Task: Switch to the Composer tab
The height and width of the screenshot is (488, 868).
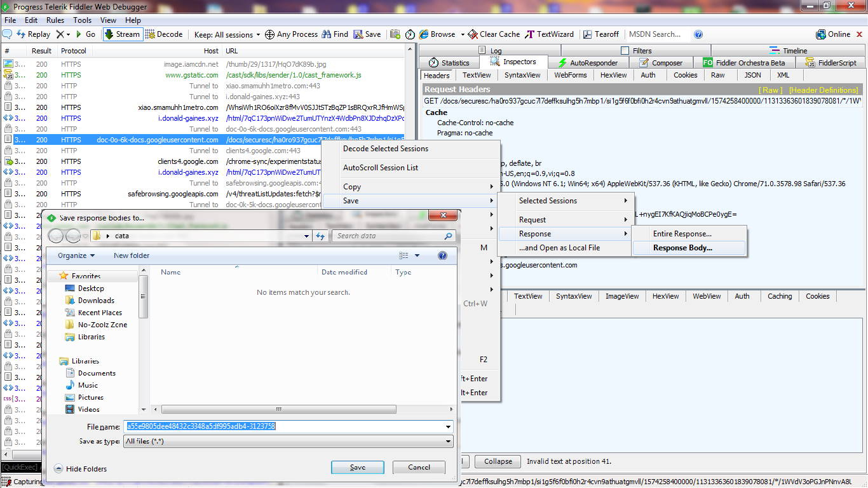Action: [x=660, y=63]
